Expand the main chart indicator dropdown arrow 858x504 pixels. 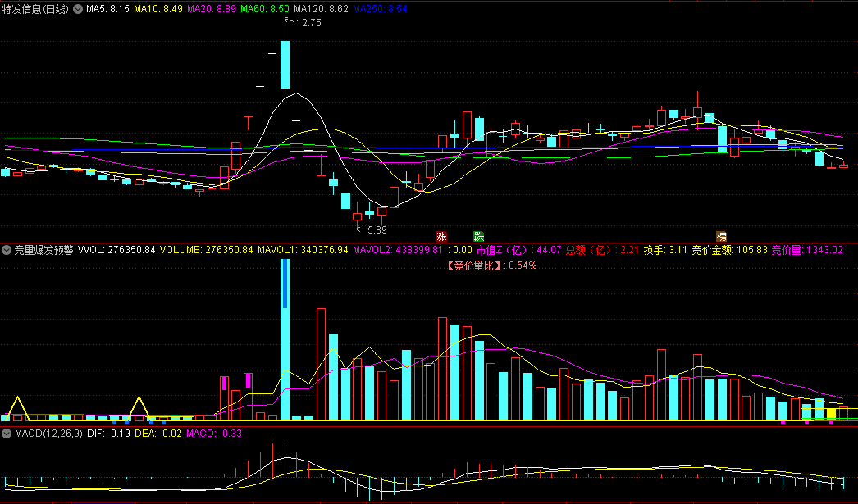(78, 9)
